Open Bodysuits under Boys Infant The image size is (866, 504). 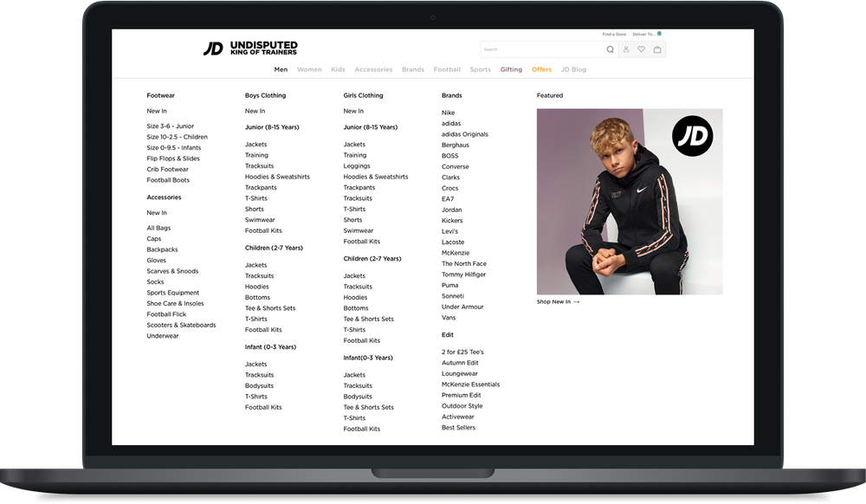click(x=259, y=386)
